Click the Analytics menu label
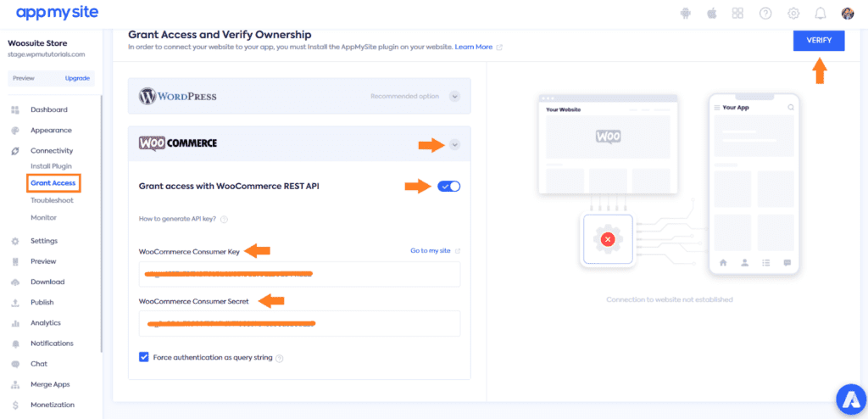The height and width of the screenshot is (419, 868). (x=46, y=323)
